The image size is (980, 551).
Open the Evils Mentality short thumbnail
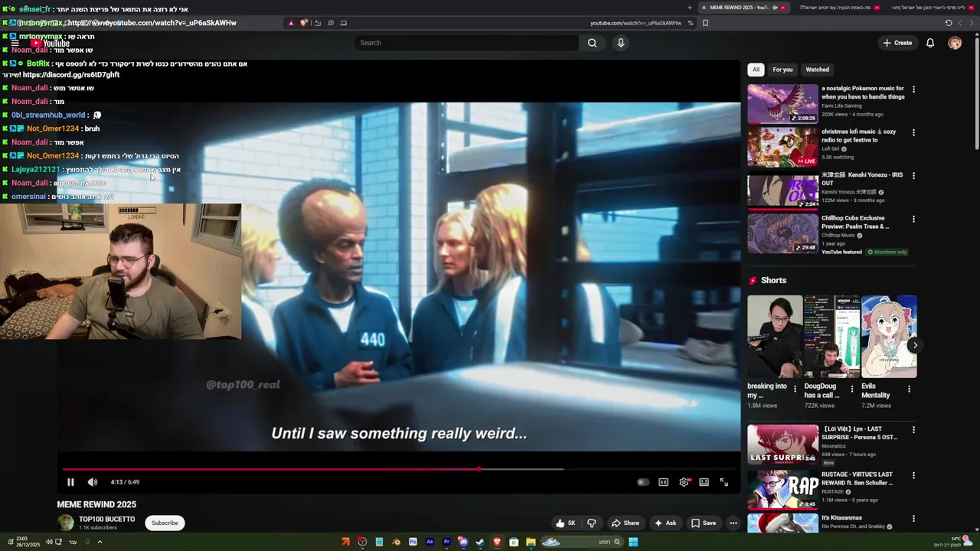click(x=889, y=337)
